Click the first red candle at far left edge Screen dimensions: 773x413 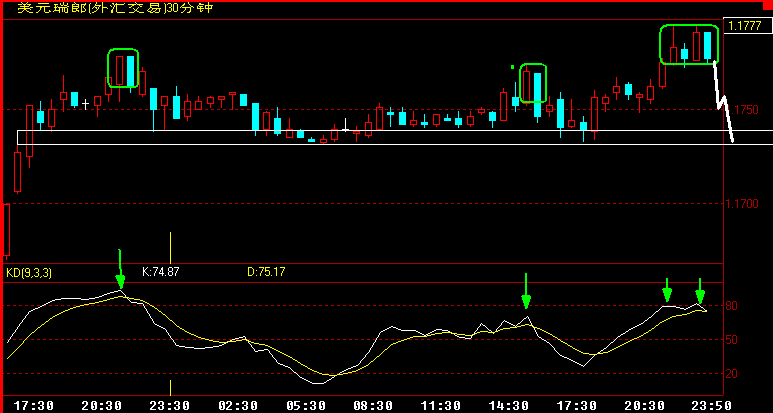pos(7,230)
